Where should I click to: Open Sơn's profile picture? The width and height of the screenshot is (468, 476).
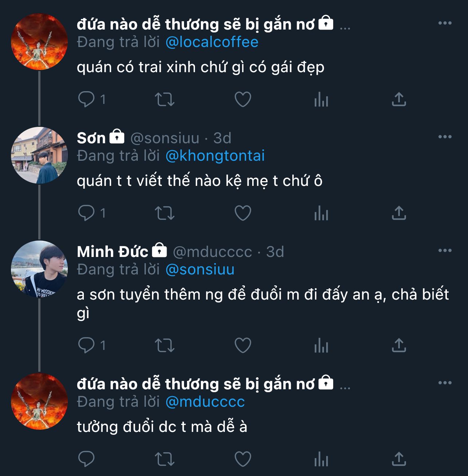(x=39, y=155)
